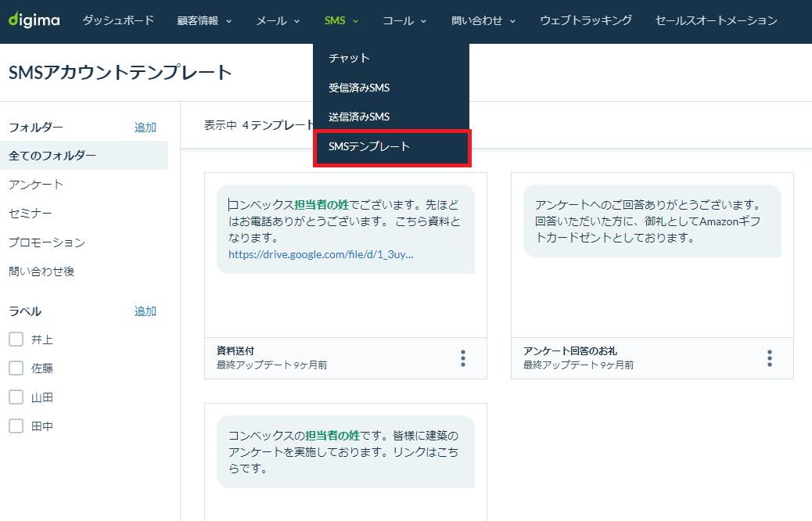Check the 井上 label checkbox
The image size is (812, 521).
(x=16, y=340)
